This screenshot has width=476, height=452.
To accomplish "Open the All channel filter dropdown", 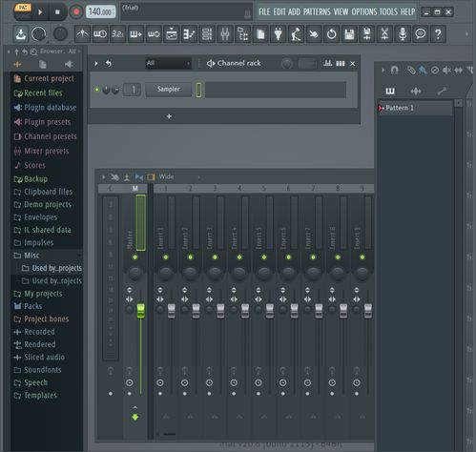I will [x=168, y=63].
